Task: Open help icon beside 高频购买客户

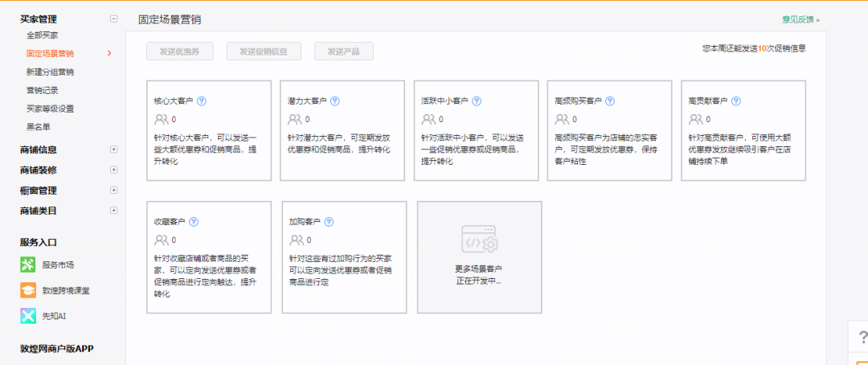Action: coord(610,101)
